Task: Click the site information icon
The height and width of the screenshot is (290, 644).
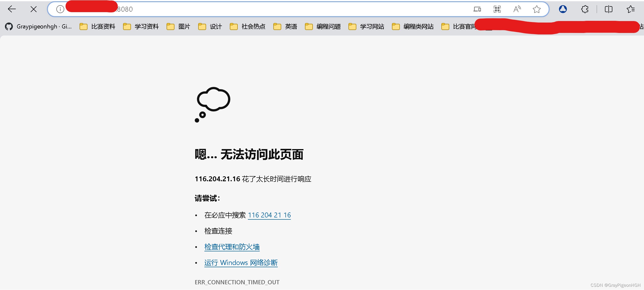Action: pyautogui.click(x=60, y=9)
